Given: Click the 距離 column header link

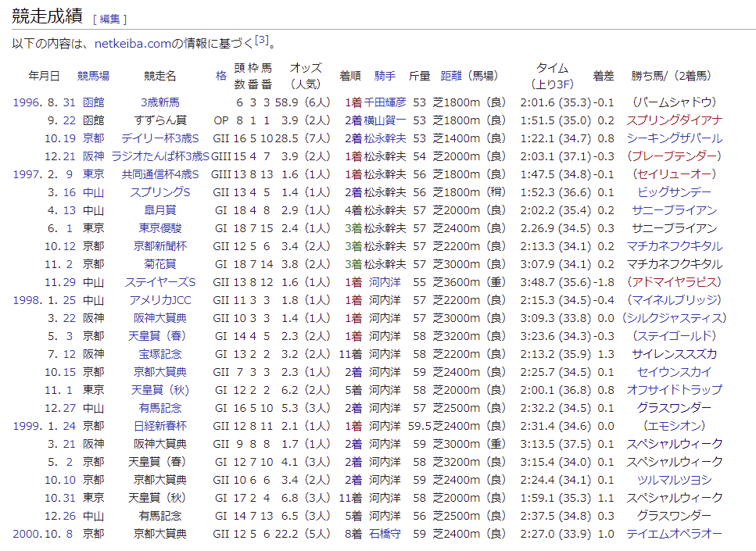Looking at the screenshot, I should [452, 76].
